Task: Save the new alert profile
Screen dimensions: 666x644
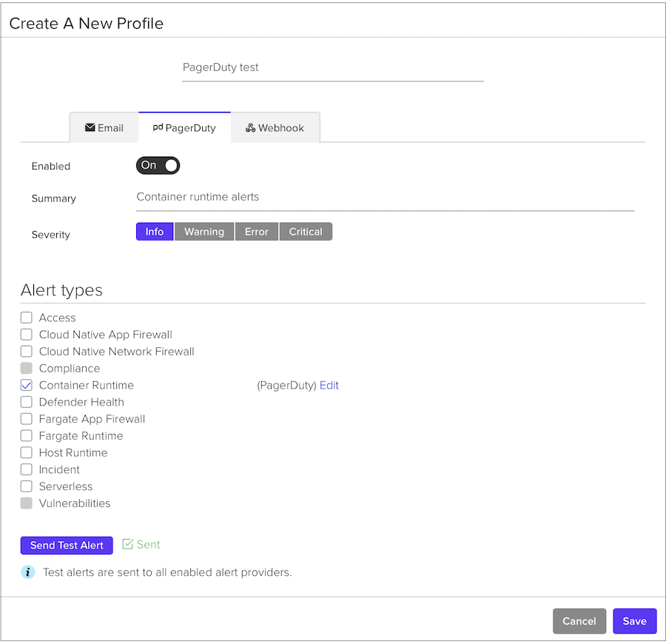Action: click(x=634, y=621)
